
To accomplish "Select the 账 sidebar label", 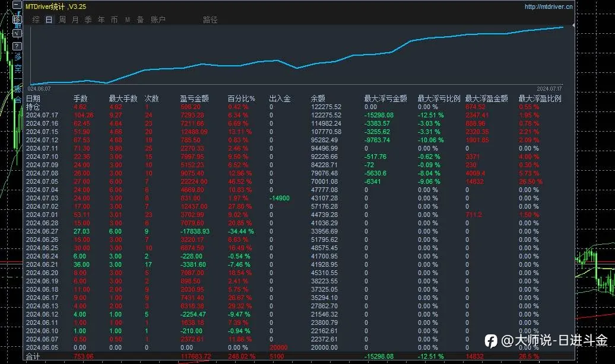I will click(18, 90).
